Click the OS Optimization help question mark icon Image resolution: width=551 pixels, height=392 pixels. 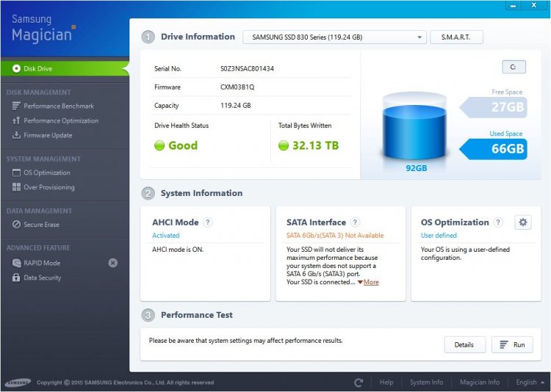tap(499, 222)
